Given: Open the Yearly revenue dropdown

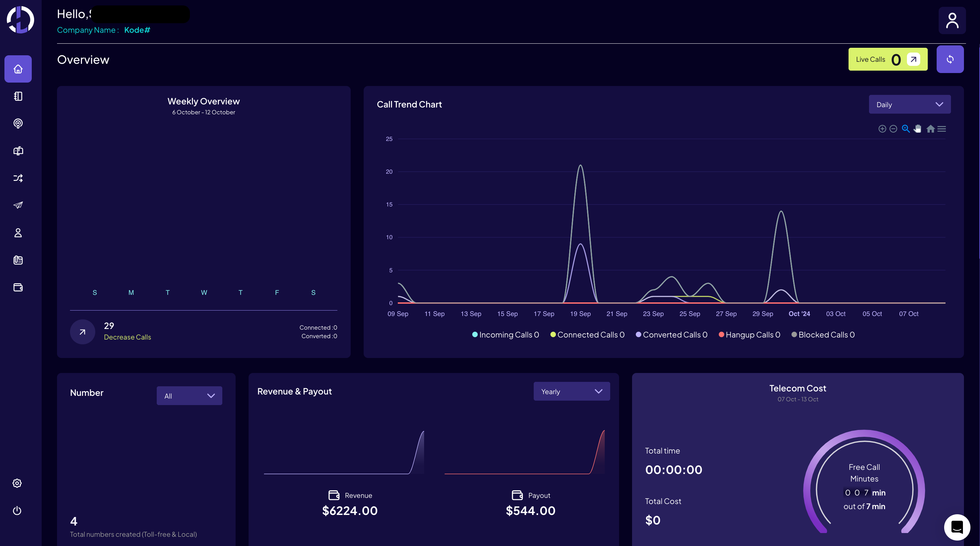Looking at the screenshot, I should point(571,392).
